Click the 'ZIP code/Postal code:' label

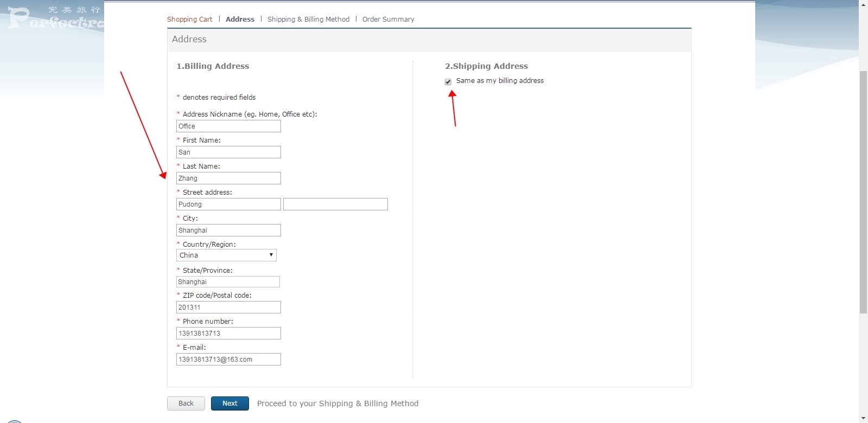point(217,296)
